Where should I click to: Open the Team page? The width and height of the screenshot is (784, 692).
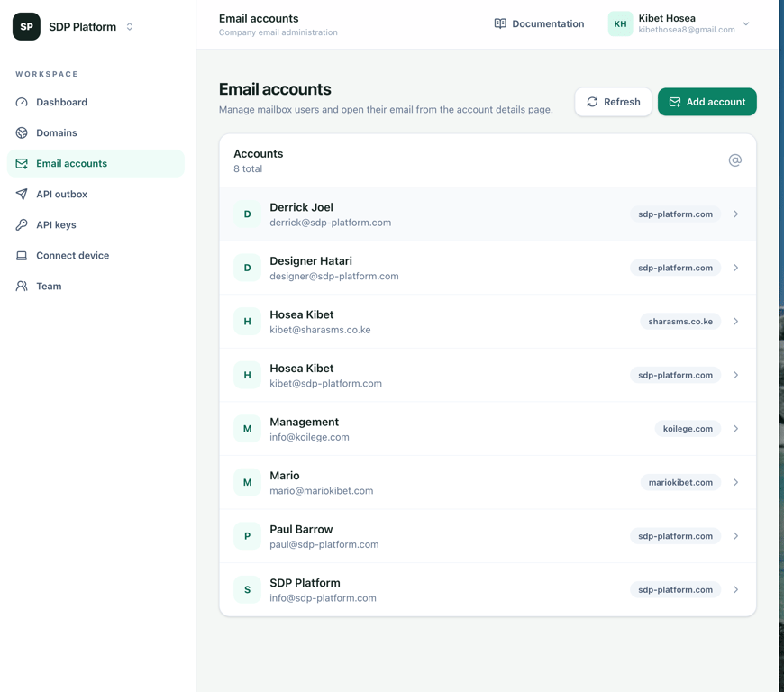96,286
